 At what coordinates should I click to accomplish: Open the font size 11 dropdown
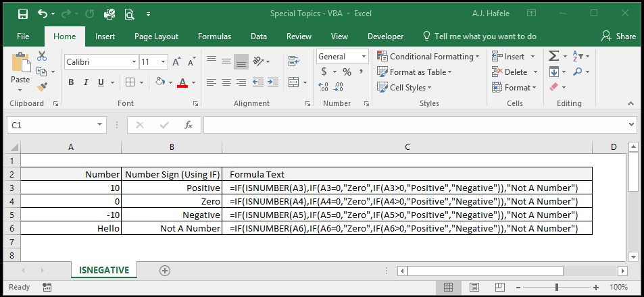coord(164,62)
